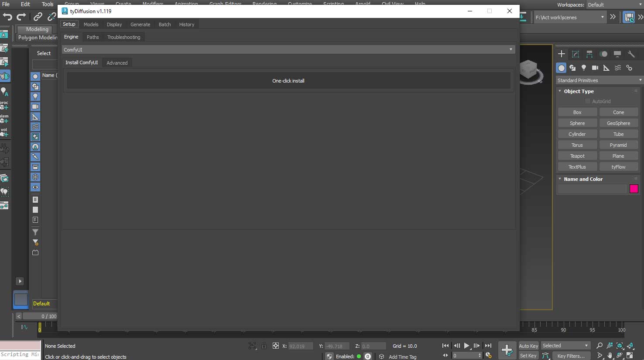Toggle Display Lights filter in Scene Explorer
Viewport: 644px width, 360px height.
(35, 97)
